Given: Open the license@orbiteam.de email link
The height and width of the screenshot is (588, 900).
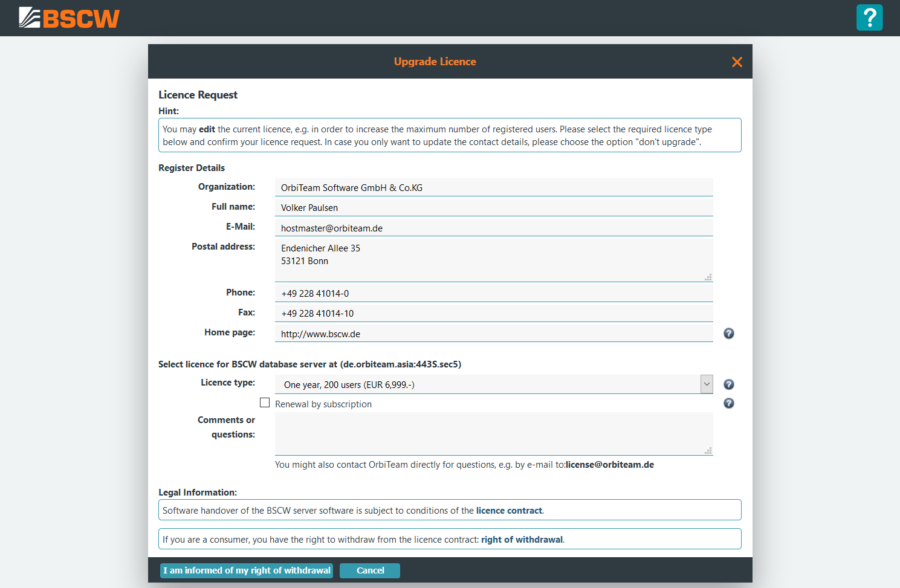Looking at the screenshot, I should click(610, 465).
